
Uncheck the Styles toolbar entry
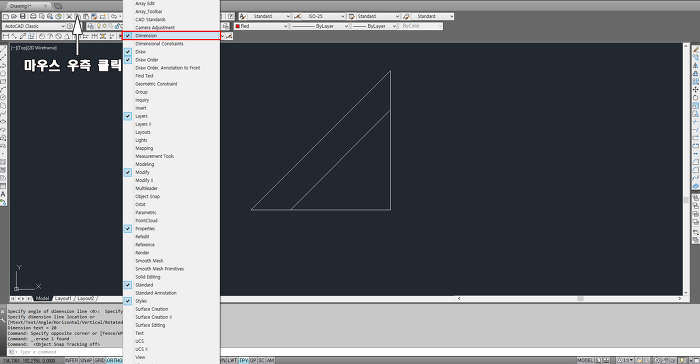(x=171, y=301)
